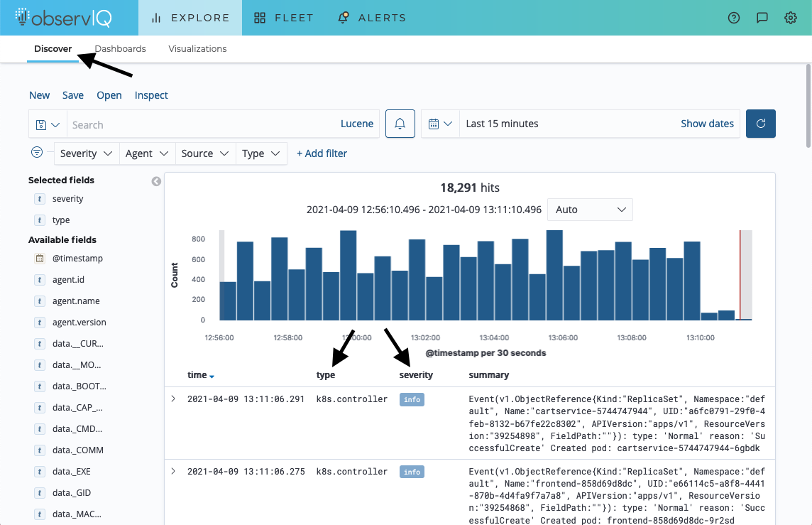Switch query language via Lucene link

click(x=357, y=124)
